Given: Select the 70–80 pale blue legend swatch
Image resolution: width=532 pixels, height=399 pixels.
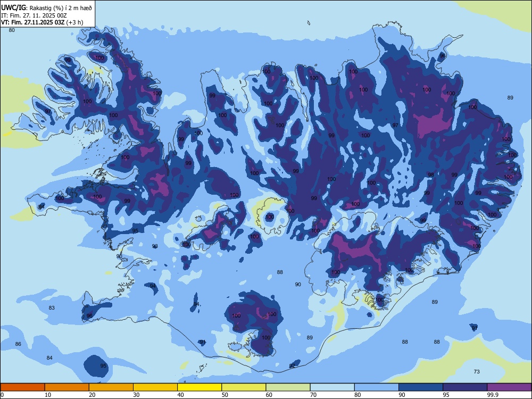Looking at the screenshot, I should coord(332,387).
